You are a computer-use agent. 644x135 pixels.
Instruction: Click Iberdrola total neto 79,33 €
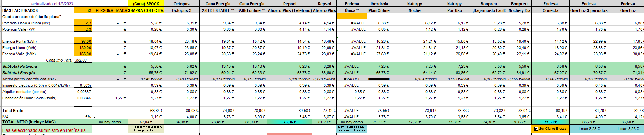coord(379,122)
